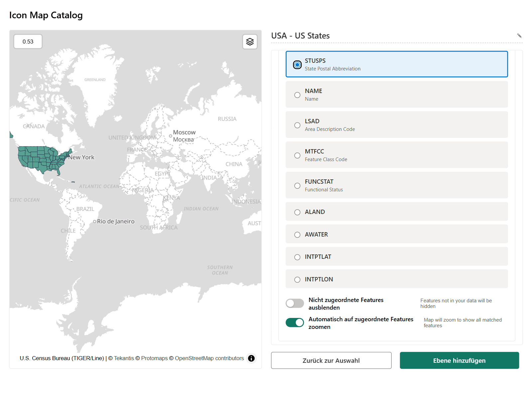The width and height of the screenshot is (532, 394).
Task: Disable Automatisch auf zugeordnete Features zoomen toggle
Action: (x=295, y=323)
